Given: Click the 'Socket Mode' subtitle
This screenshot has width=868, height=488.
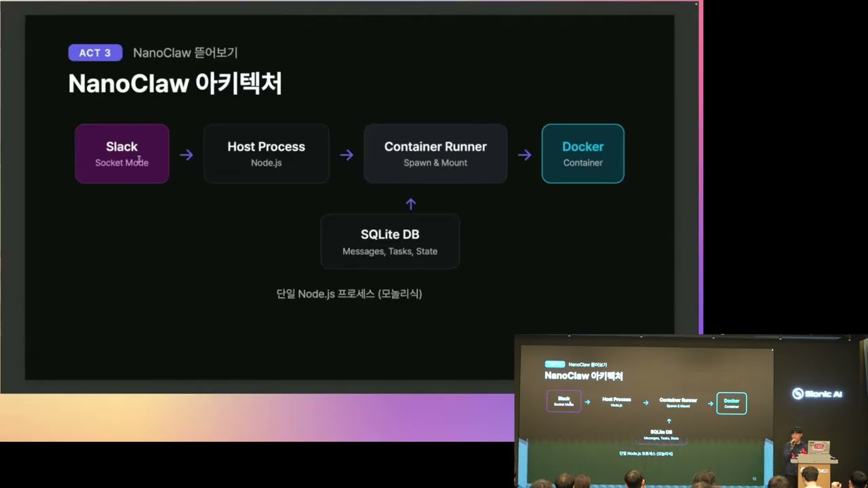Looking at the screenshot, I should tap(121, 163).
